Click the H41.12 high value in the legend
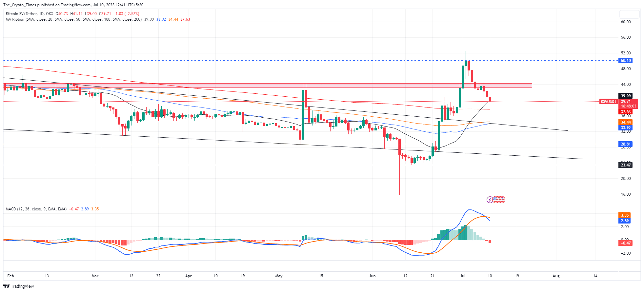 tap(76, 14)
